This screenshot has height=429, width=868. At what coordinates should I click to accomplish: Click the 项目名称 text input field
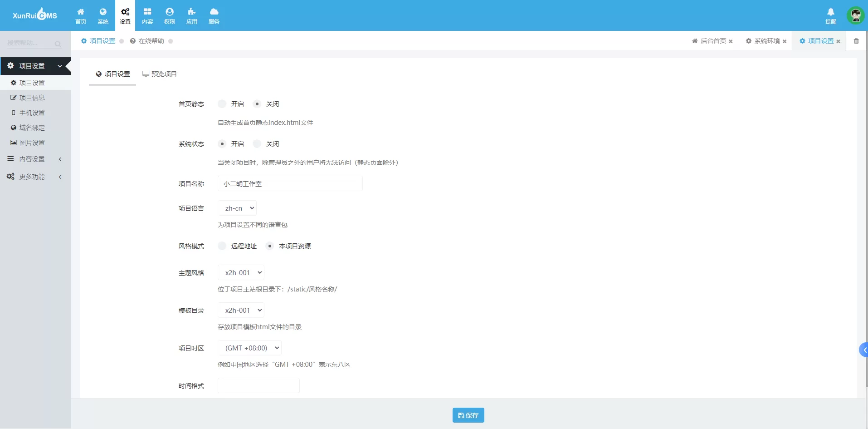tap(290, 184)
